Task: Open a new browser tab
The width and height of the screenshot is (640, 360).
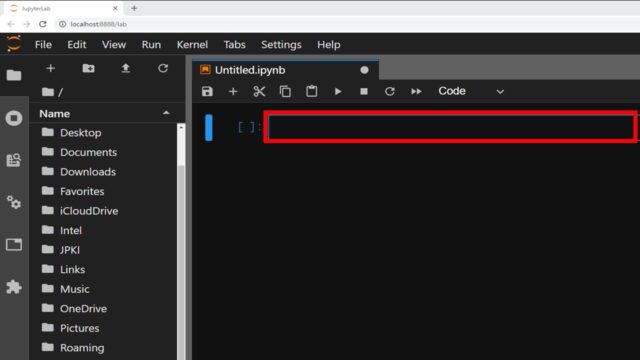Action: tap(134, 8)
